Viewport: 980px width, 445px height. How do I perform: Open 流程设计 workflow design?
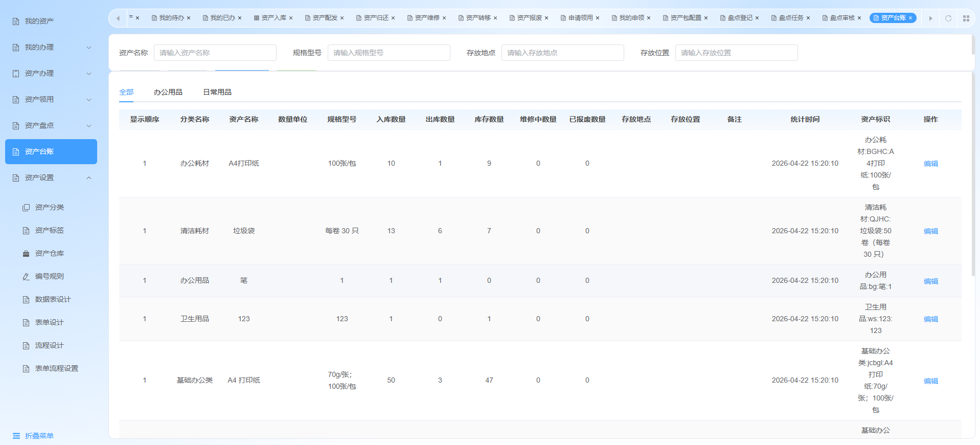point(50,346)
